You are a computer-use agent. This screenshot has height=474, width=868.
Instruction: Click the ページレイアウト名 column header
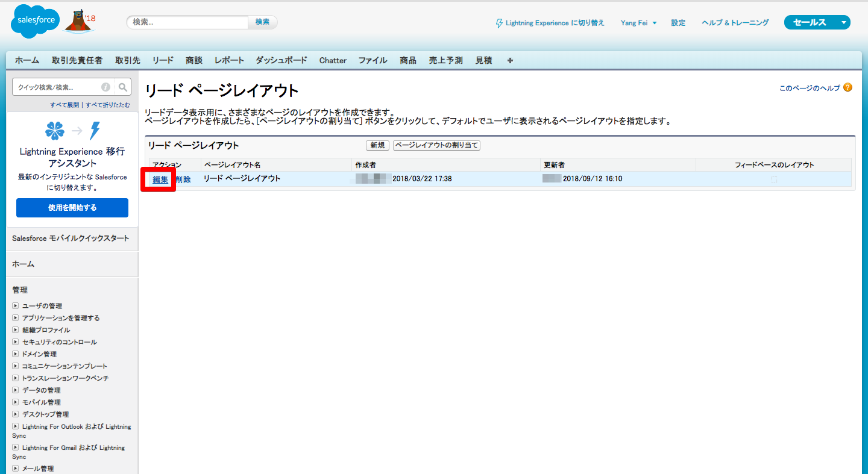(232, 165)
